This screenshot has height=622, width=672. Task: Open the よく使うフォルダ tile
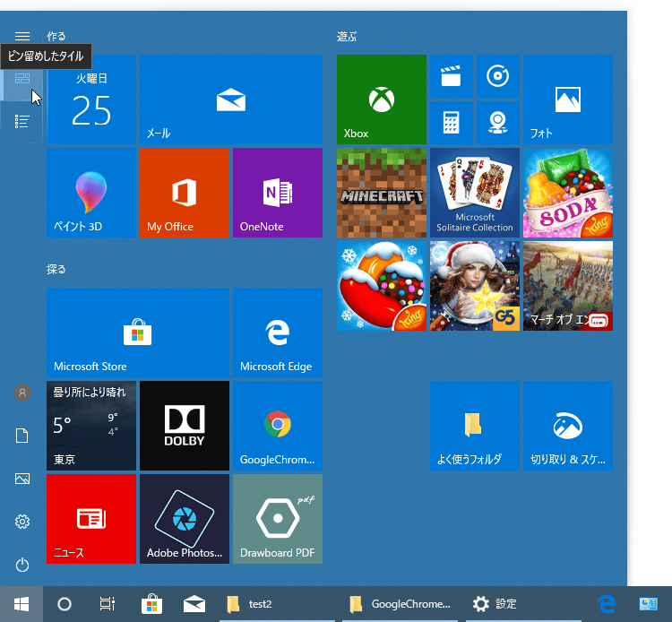[x=475, y=426]
